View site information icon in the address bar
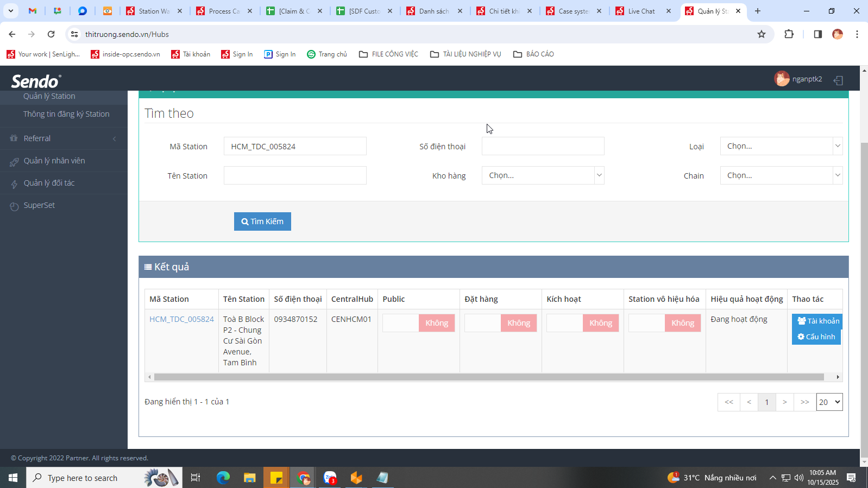Viewport: 868px width, 488px height. click(x=74, y=34)
